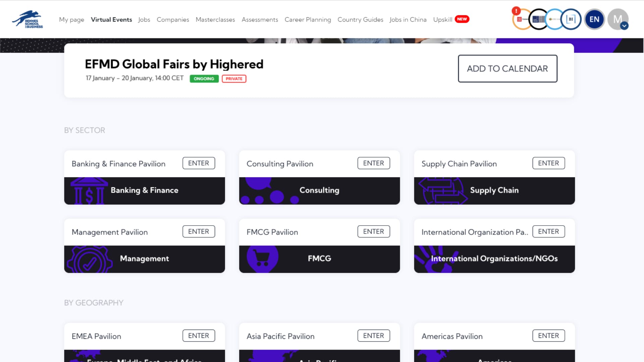Click the PRIVATE event tag

(x=234, y=79)
